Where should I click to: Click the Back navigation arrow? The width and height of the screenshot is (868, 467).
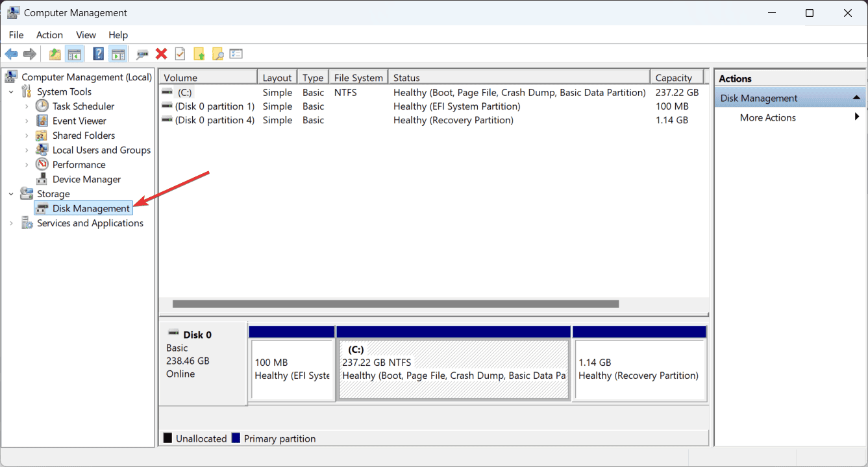click(11, 53)
